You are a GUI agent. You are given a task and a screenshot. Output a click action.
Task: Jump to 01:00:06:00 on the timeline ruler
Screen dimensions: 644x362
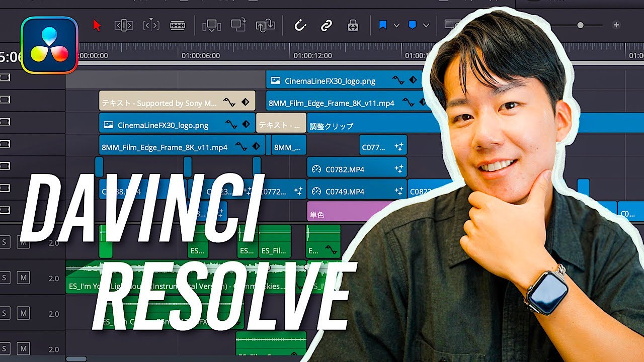(x=201, y=56)
